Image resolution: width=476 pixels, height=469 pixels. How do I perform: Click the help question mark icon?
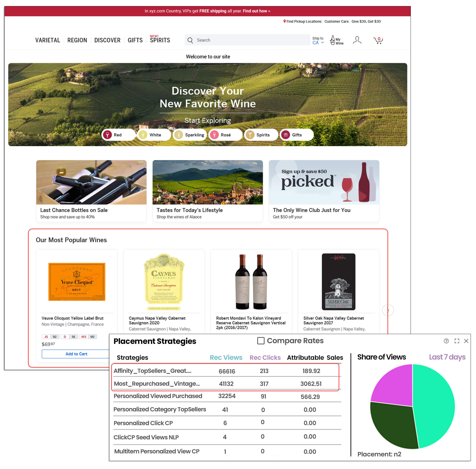446,341
